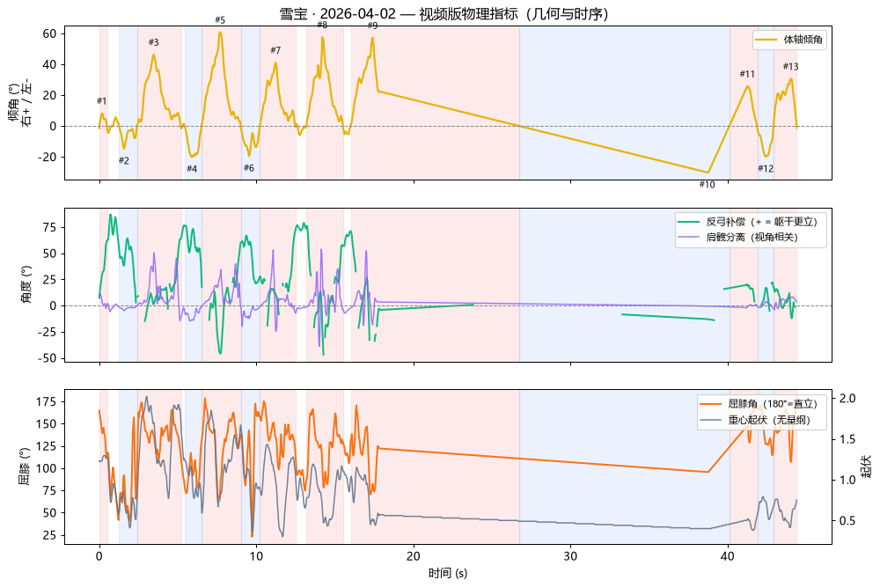Screen dimensions: 880x588
Task: Click the purple line sample beside 启髋分离
Action: [x=689, y=237]
